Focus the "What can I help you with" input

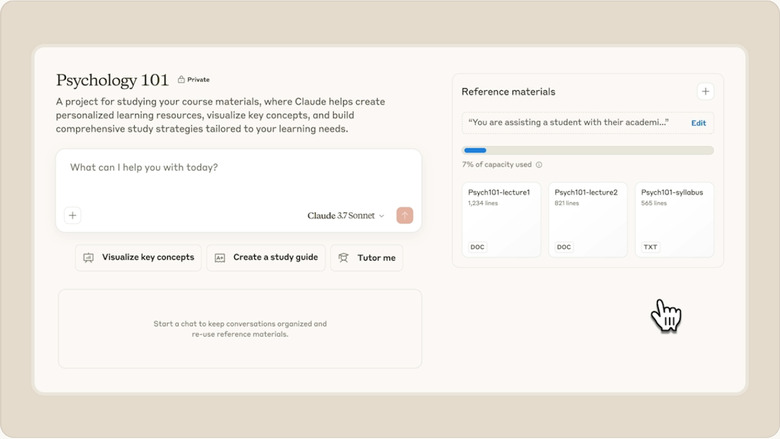[238, 168]
